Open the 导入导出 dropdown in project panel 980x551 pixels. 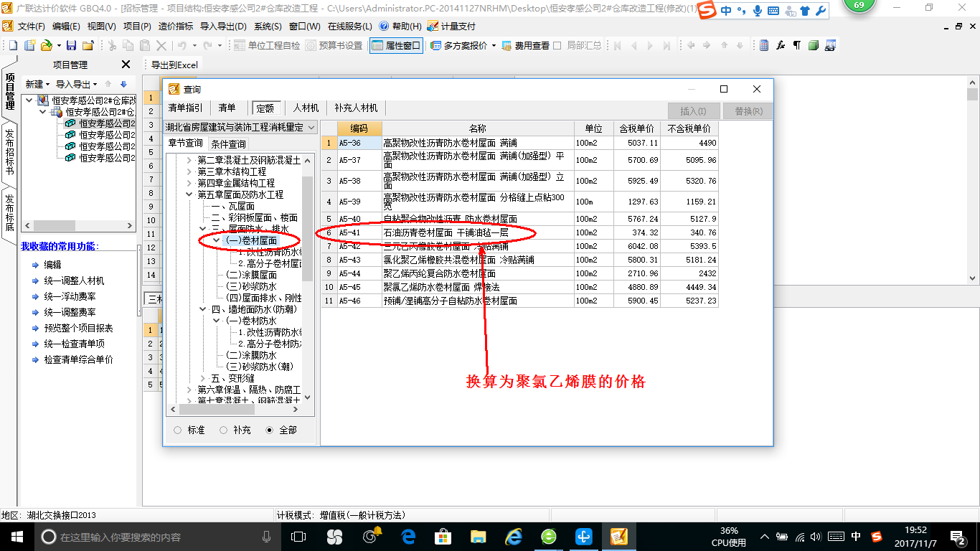pos(77,84)
